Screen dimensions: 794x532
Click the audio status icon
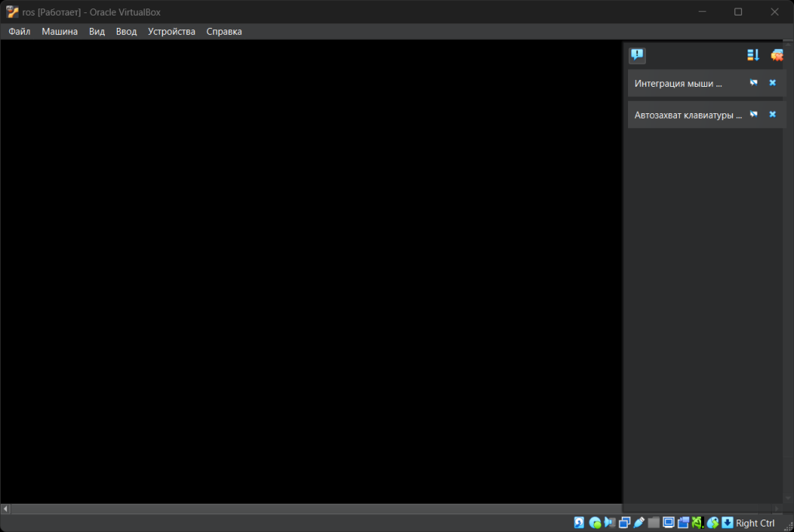[x=609, y=523]
